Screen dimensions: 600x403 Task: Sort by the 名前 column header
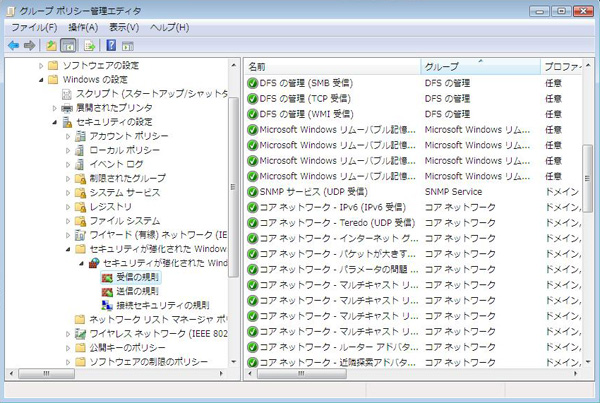tap(332, 67)
